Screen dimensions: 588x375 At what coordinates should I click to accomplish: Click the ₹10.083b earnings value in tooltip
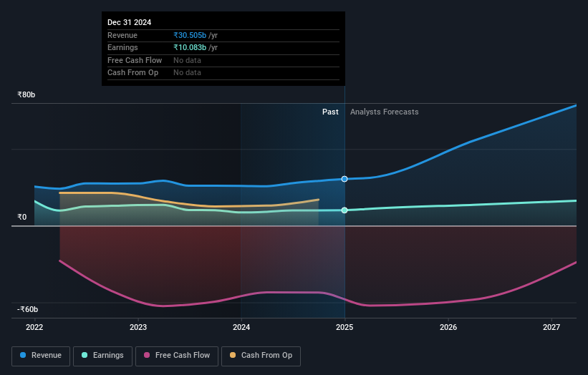click(190, 47)
